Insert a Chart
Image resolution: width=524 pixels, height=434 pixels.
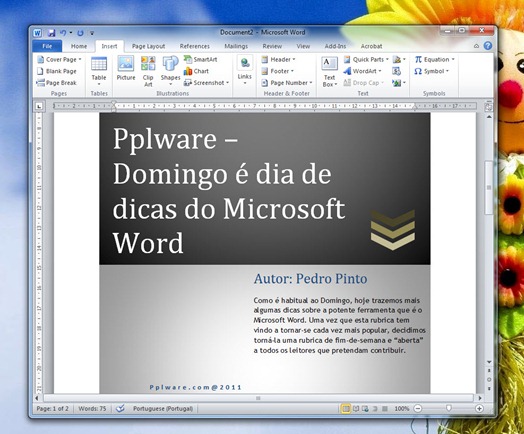pyautogui.click(x=196, y=71)
